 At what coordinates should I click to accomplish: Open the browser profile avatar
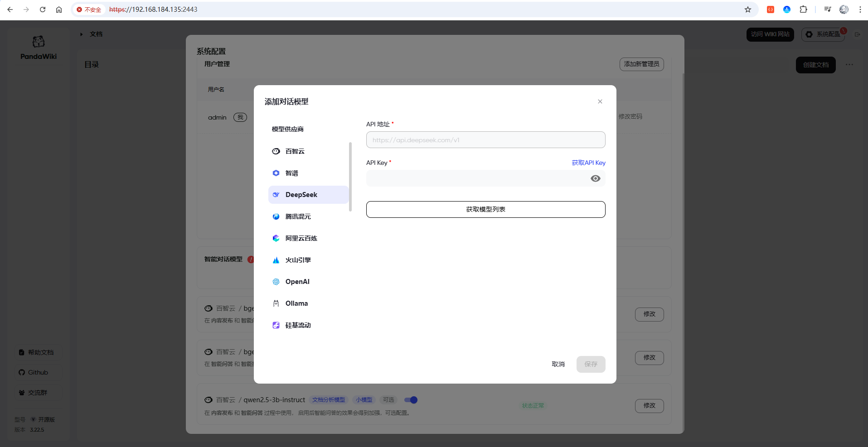tap(844, 10)
